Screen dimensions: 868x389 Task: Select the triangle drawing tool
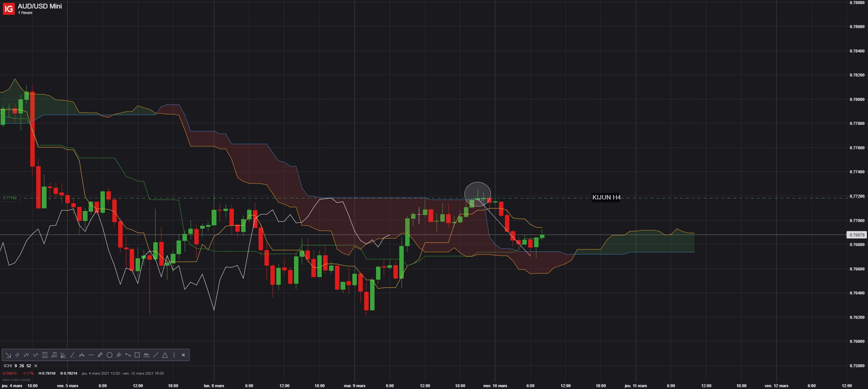pos(165,355)
